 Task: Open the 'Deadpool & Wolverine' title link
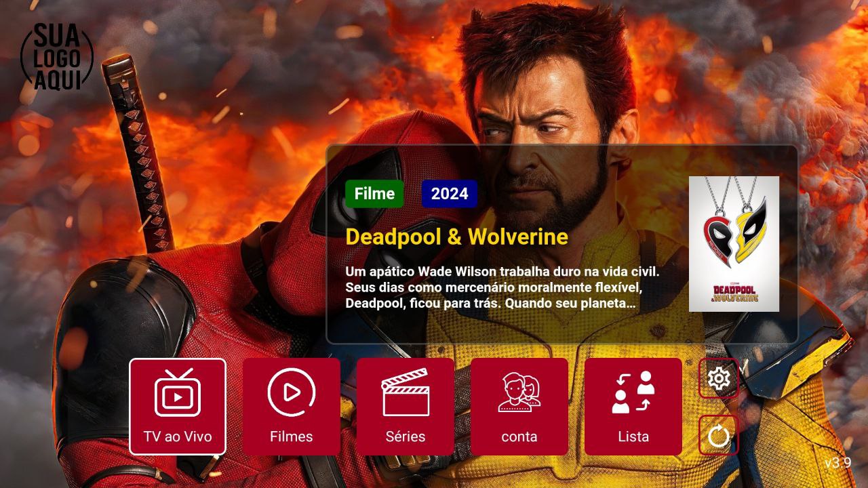(456, 237)
